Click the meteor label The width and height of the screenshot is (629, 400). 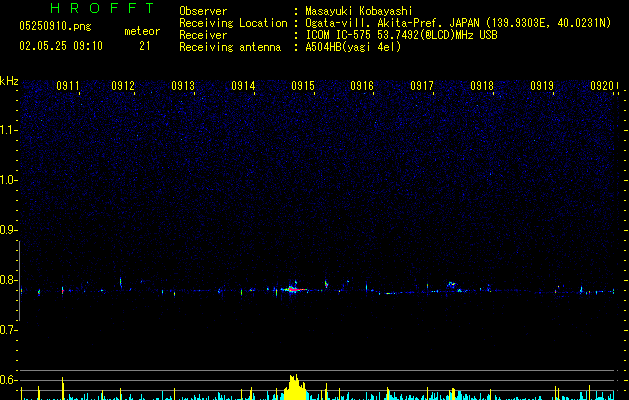tap(142, 31)
